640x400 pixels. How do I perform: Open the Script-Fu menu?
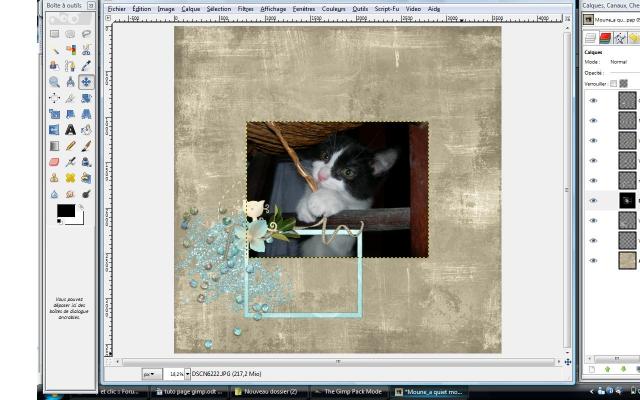[x=387, y=9]
